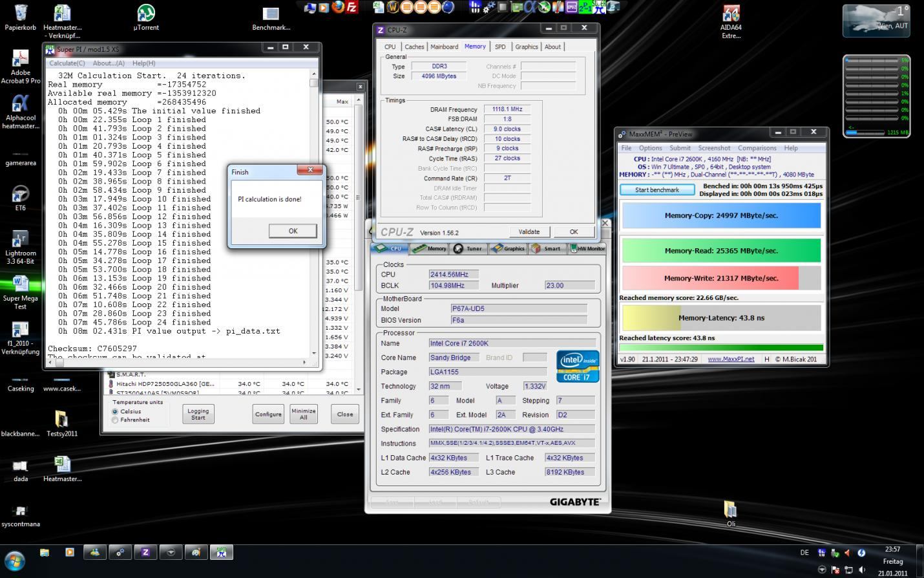Switch to the Caches tab in CPU-Z
This screenshot has width=924, height=578.
(x=414, y=47)
